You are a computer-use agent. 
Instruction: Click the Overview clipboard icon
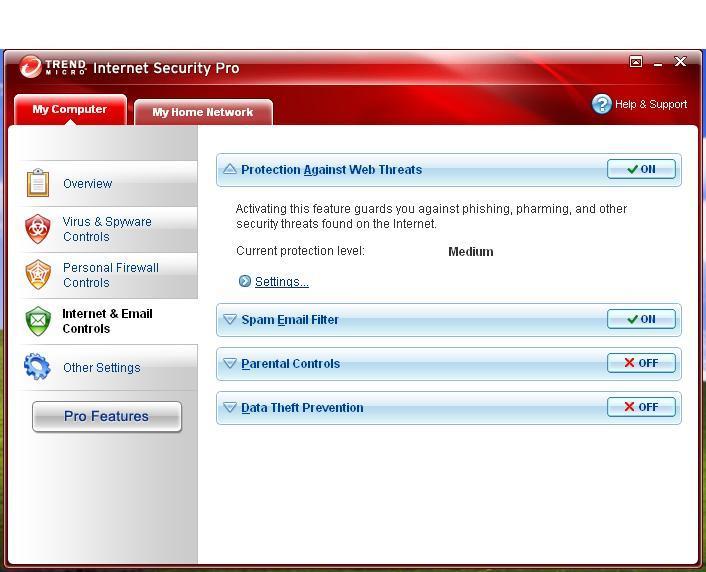coord(38,183)
